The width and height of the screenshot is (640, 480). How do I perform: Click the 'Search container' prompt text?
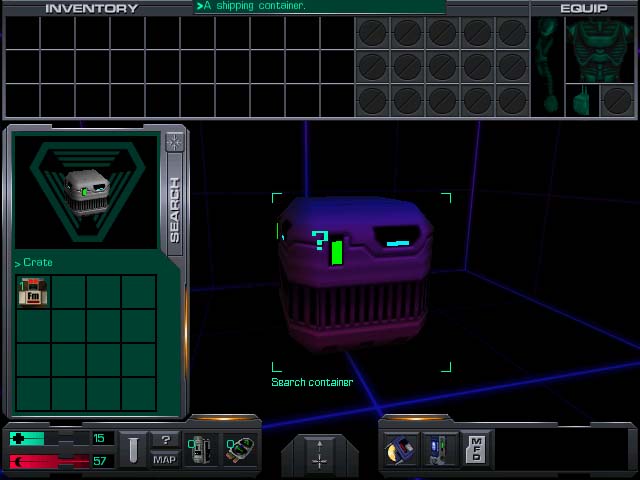(x=312, y=382)
